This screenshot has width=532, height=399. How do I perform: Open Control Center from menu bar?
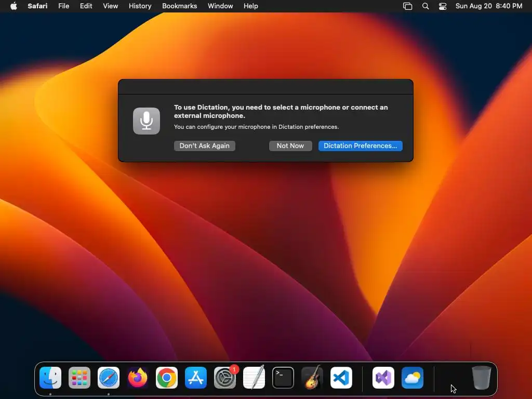coord(443,6)
